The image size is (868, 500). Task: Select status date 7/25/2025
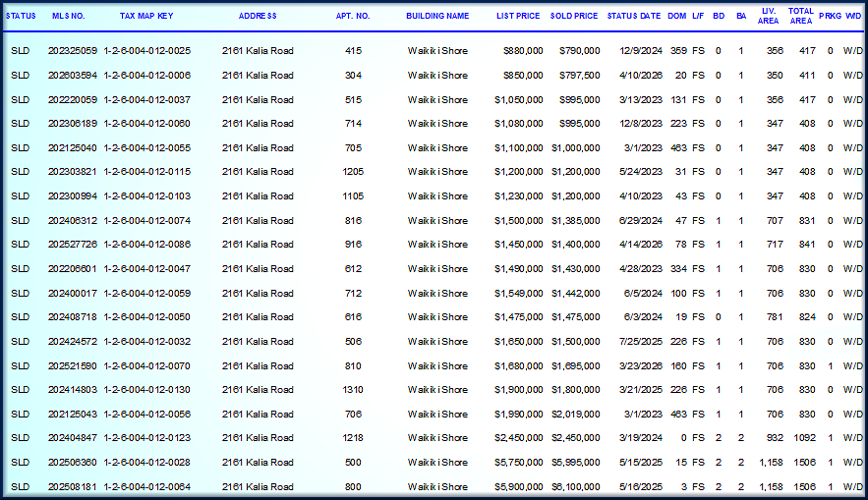[x=641, y=342]
